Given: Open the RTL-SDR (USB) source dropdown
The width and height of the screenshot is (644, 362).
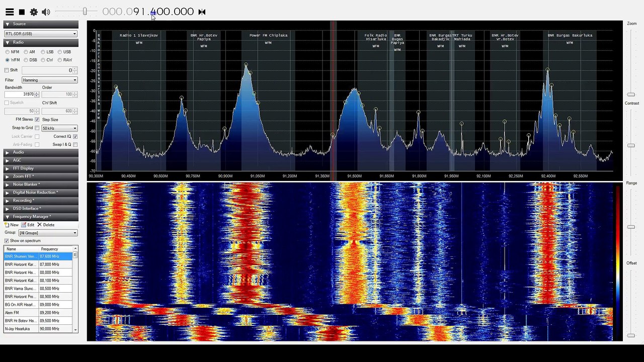Looking at the screenshot, I should click(x=41, y=34).
